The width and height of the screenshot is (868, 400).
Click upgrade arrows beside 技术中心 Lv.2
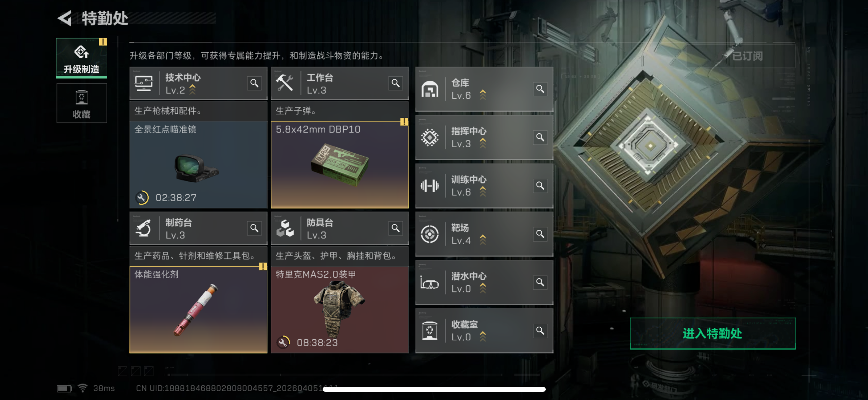(193, 90)
